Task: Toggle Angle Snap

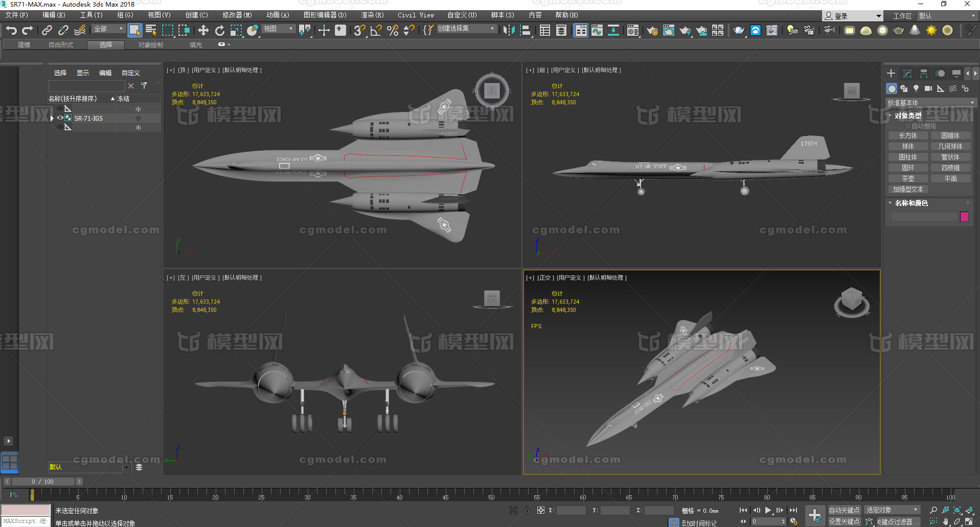Action: click(x=376, y=30)
